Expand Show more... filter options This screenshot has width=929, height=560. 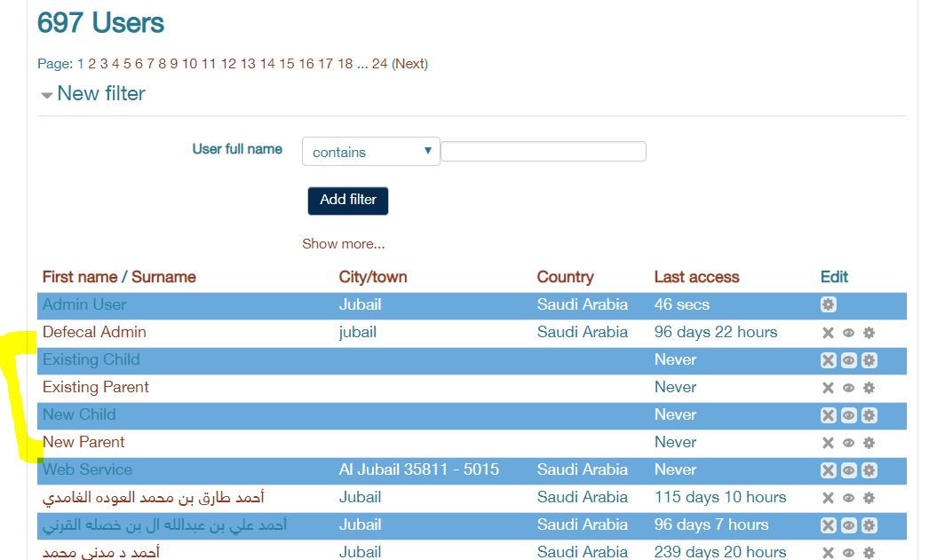point(343,244)
